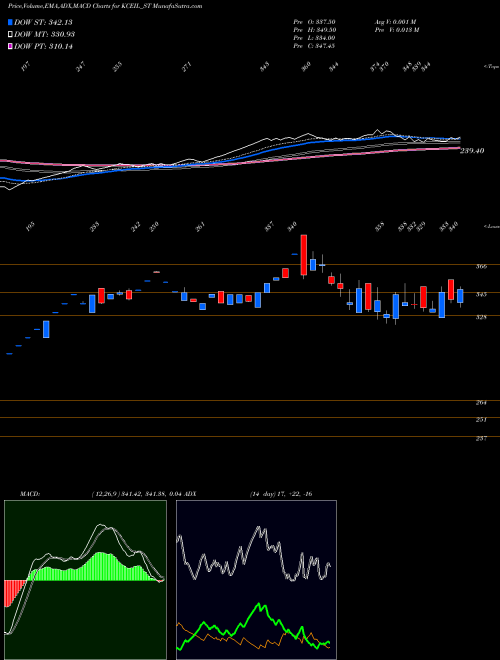This screenshot has width=500, height=660.
Task: Click the white DOW MT legend swatch
Action: pos(10,34)
